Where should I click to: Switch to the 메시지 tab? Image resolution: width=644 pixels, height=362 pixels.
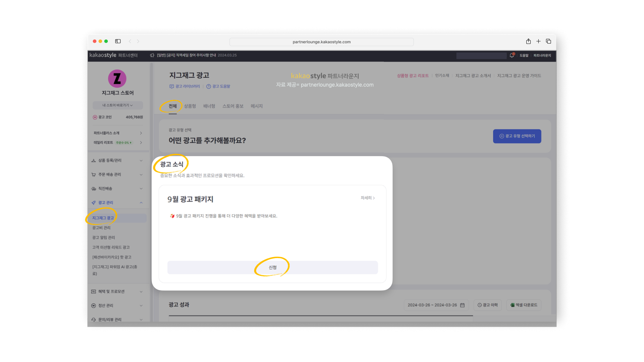[x=257, y=106]
